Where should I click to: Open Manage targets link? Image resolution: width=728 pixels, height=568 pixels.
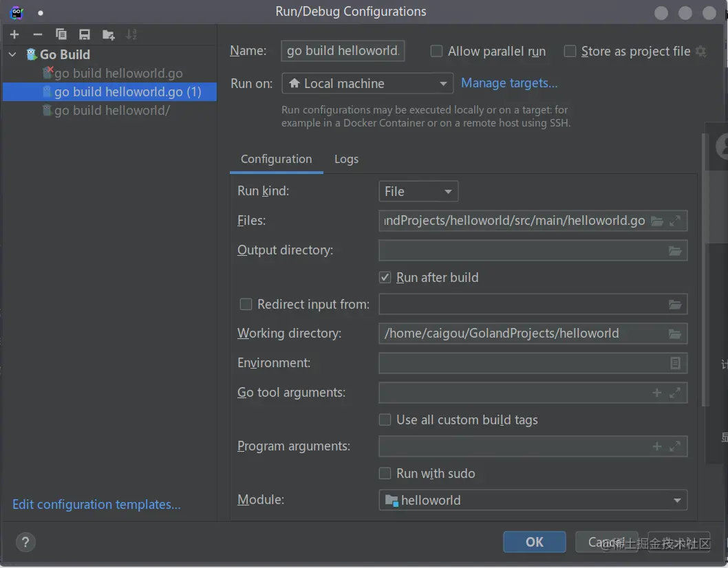[509, 83]
